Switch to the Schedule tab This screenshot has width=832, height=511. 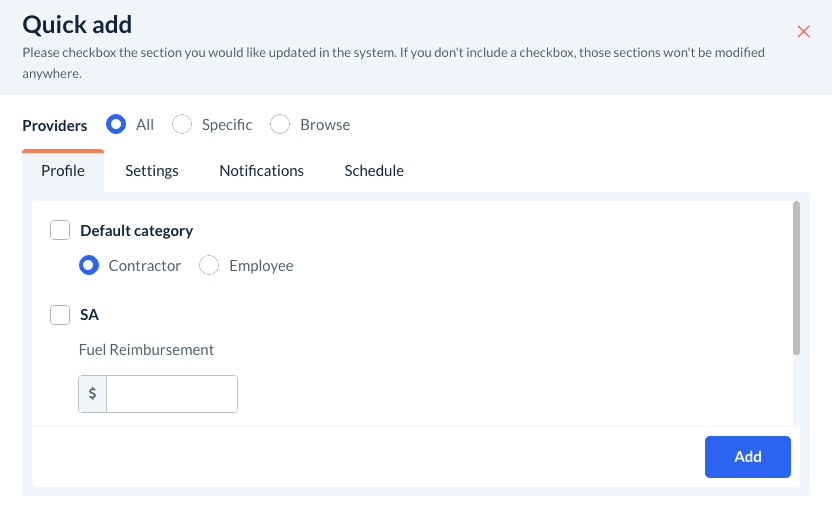[x=374, y=171]
